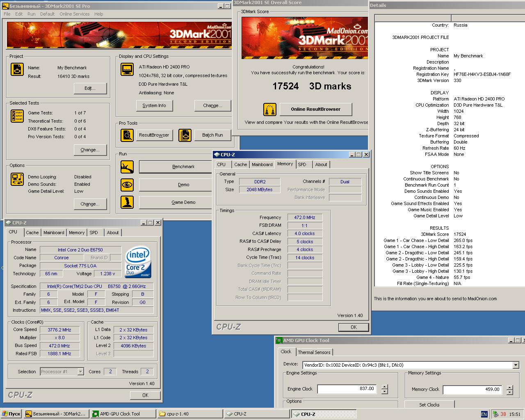Image resolution: width=525 pixels, height=420 pixels.
Task: Click the Selected Tests checklist icon
Action: pos(17,116)
